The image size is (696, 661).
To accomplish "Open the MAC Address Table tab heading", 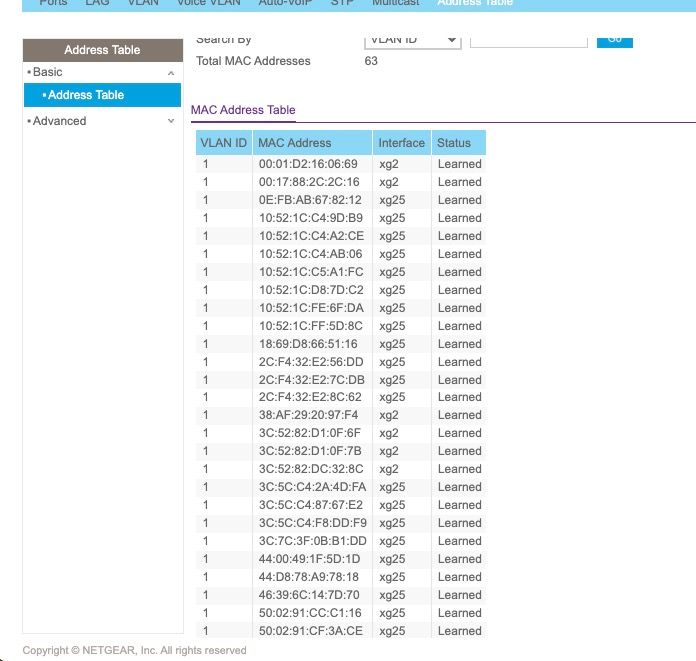I will click(x=243, y=110).
